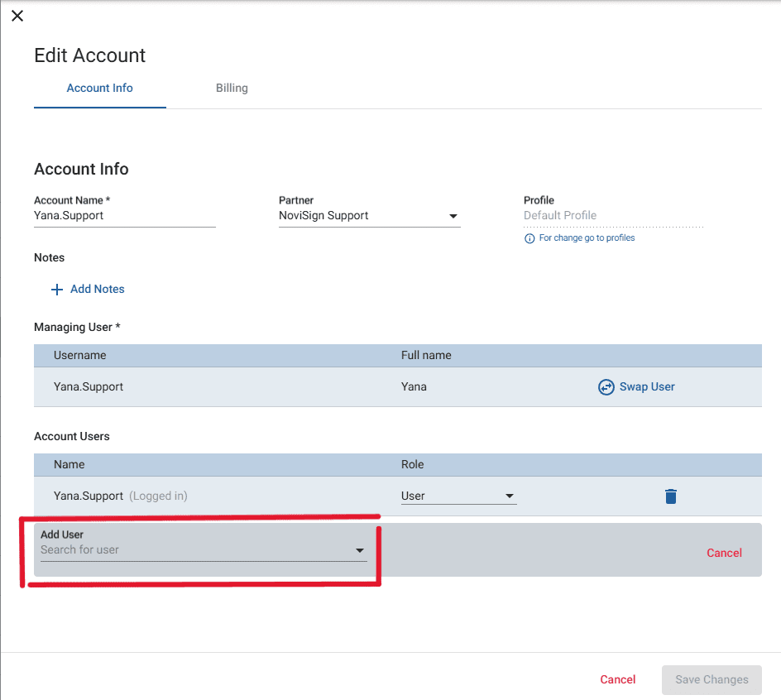Click the Add User dropdown arrow
This screenshot has height=700, width=781.
(x=360, y=549)
